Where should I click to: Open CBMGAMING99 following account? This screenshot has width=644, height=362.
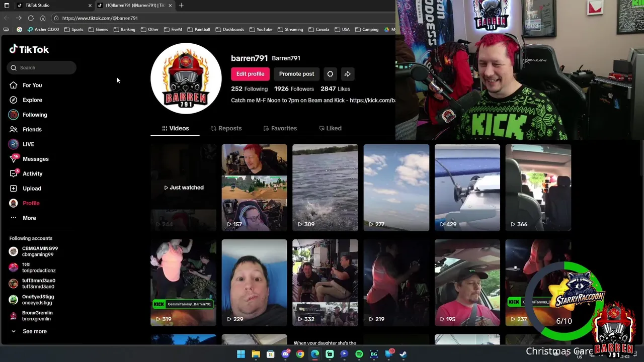click(34, 251)
